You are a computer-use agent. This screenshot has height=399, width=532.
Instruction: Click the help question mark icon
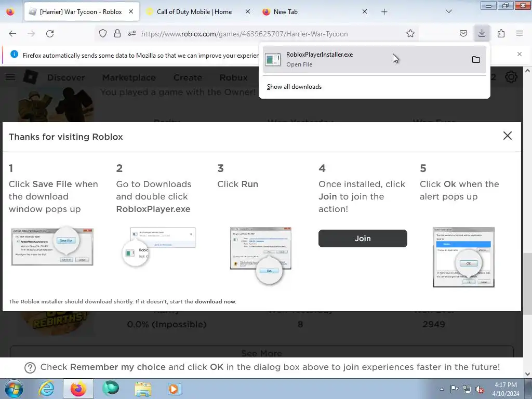click(30, 367)
